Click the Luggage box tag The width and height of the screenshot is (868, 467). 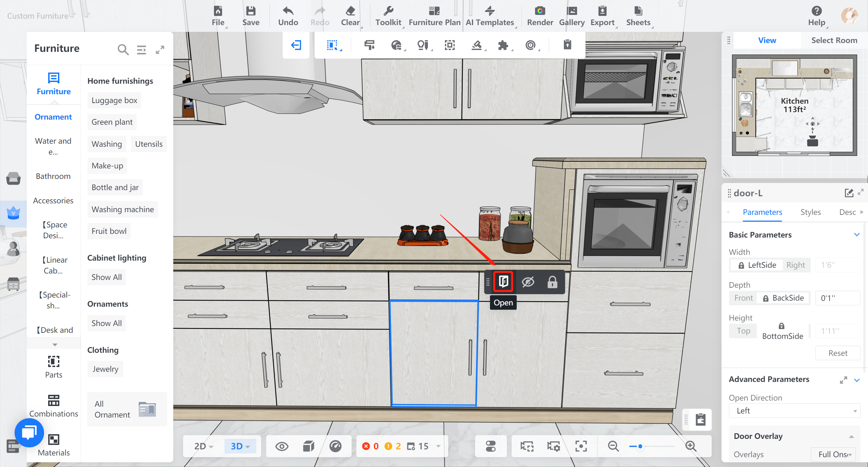[x=114, y=100]
